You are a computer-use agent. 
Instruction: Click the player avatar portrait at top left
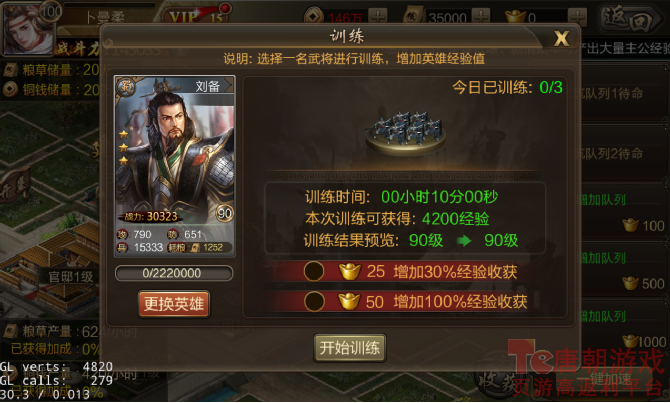28,29
